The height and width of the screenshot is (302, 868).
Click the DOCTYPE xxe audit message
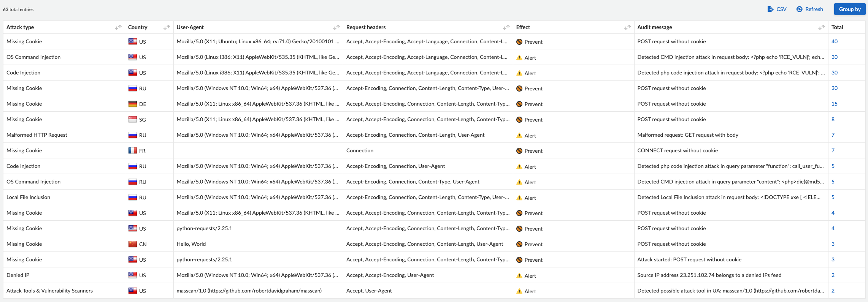pos(729,197)
